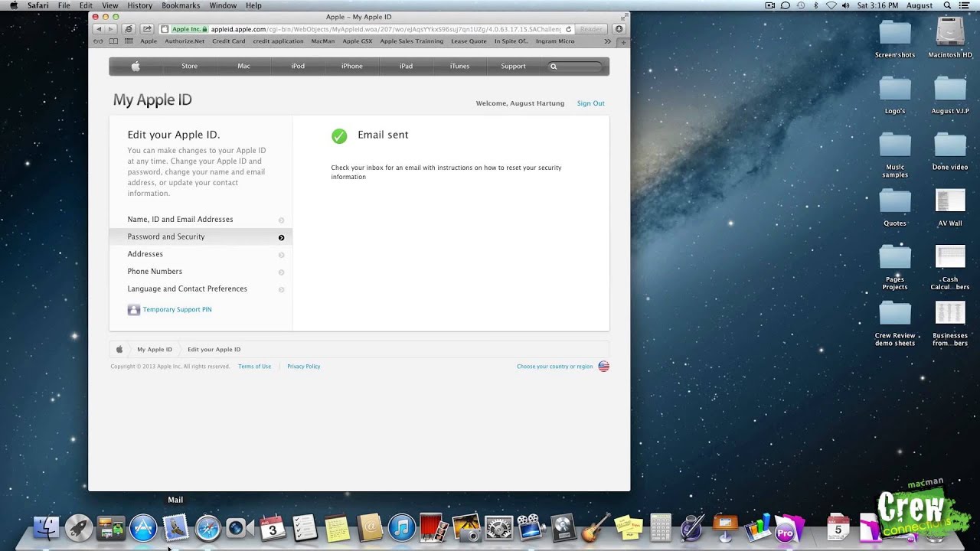Open the Reminders checklist in the Dock
Screen dimensions: 980x551
305,528
